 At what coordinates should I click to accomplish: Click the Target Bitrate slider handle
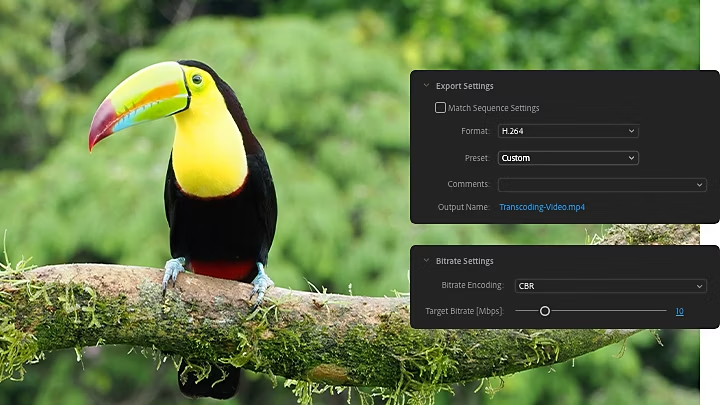coord(545,311)
